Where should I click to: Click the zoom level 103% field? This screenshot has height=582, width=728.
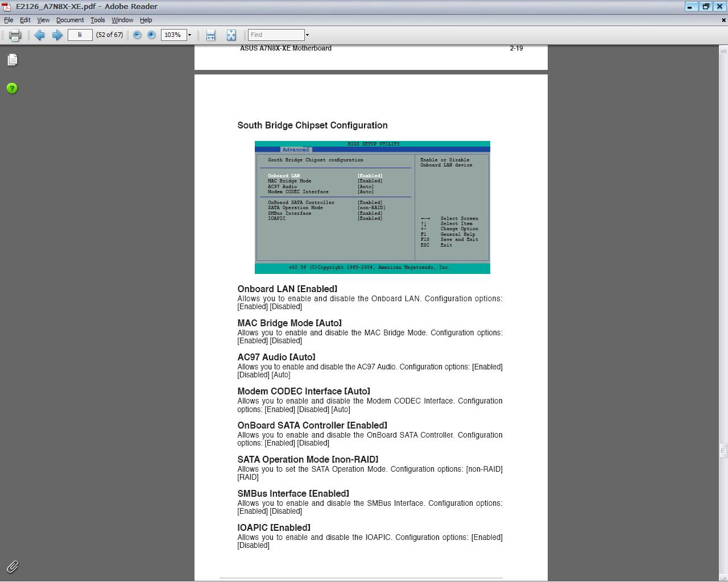click(x=173, y=35)
